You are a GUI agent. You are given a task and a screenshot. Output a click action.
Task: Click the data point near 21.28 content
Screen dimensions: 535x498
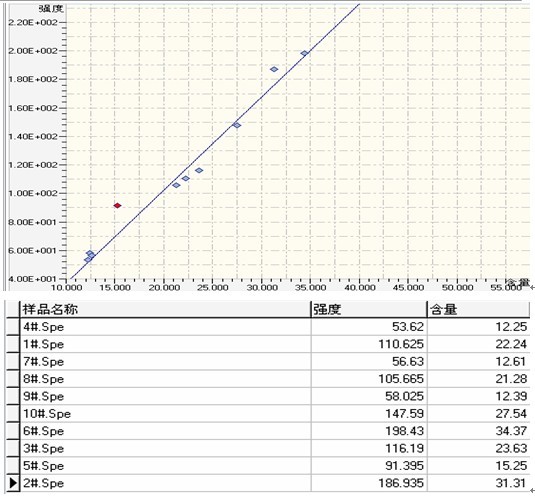click(176, 185)
